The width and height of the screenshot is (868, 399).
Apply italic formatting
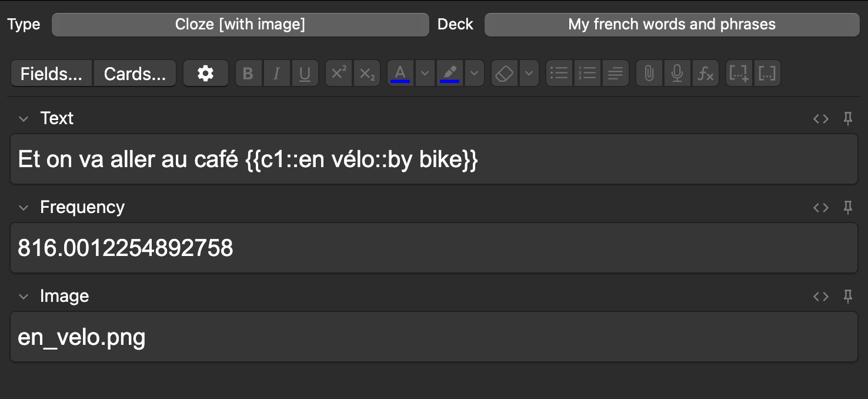(276, 74)
